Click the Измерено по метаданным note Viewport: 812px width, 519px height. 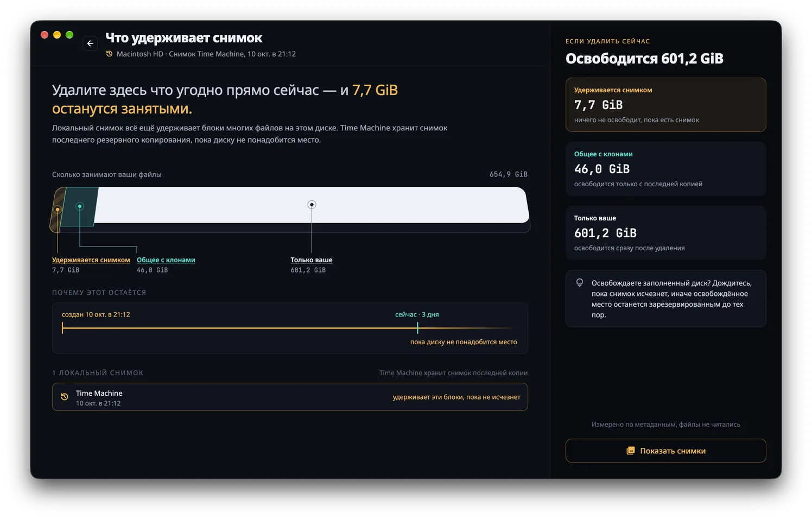click(665, 425)
